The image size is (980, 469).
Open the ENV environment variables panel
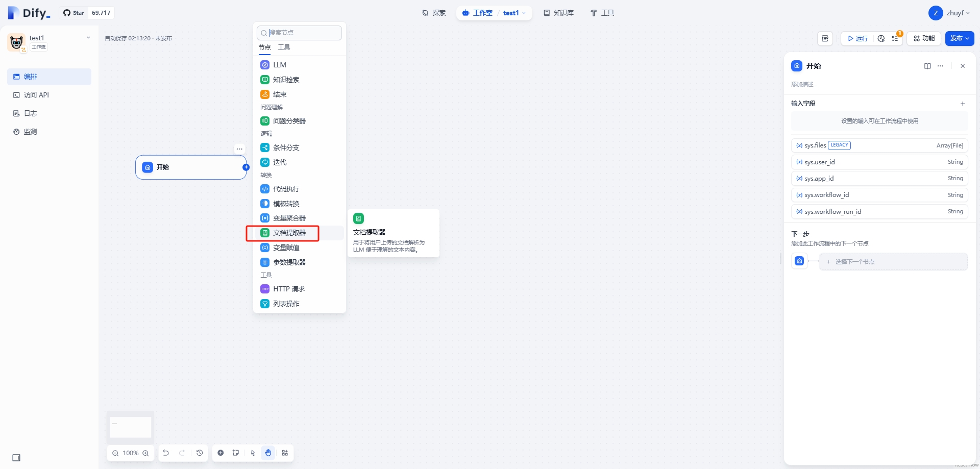point(825,38)
